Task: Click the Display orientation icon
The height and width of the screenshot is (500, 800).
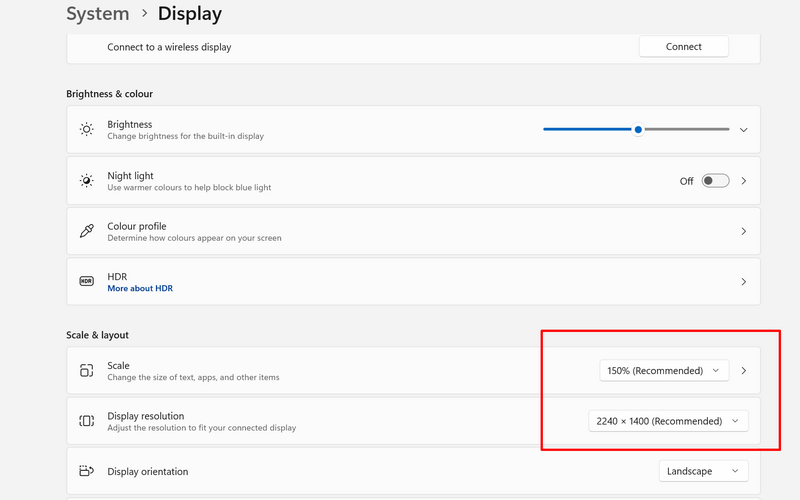Action: tap(87, 471)
